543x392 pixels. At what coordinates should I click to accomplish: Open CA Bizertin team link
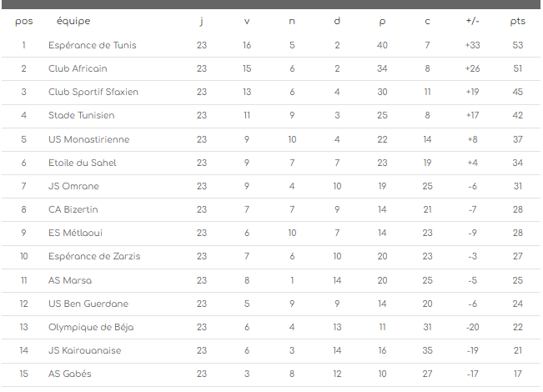73,209
